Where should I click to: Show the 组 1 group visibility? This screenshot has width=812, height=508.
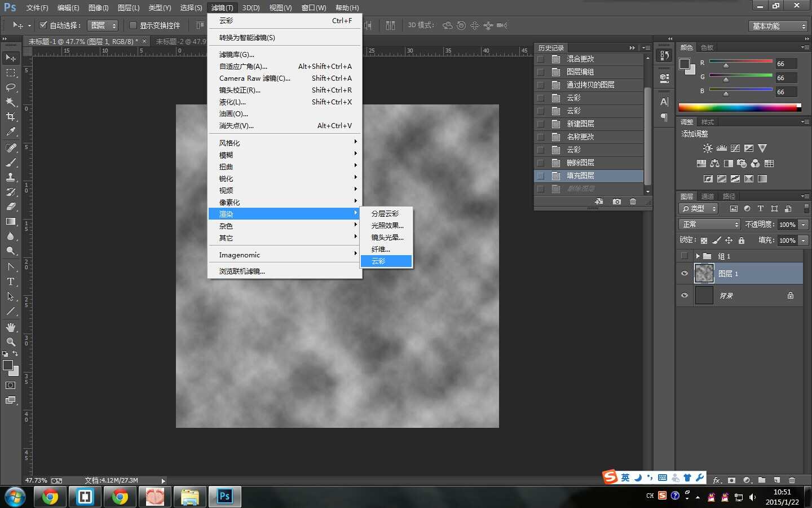pyautogui.click(x=685, y=256)
